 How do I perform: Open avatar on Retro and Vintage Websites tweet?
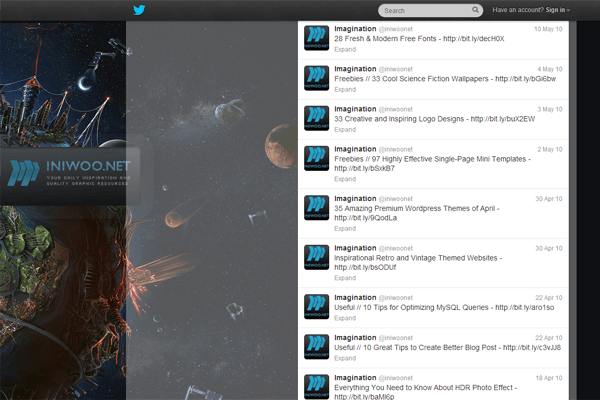pyautogui.click(x=316, y=257)
